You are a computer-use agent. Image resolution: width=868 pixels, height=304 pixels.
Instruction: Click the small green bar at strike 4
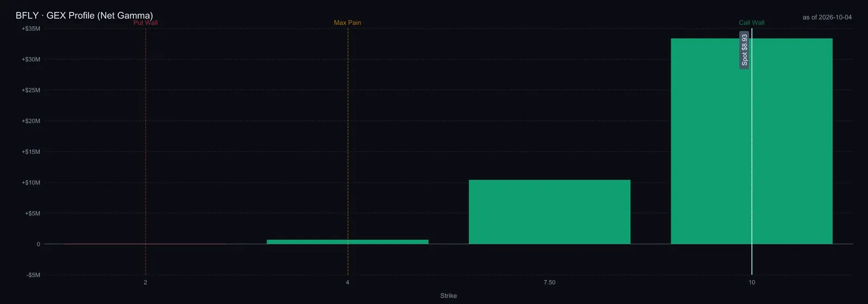pyautogui.click(x=347, y=242)
